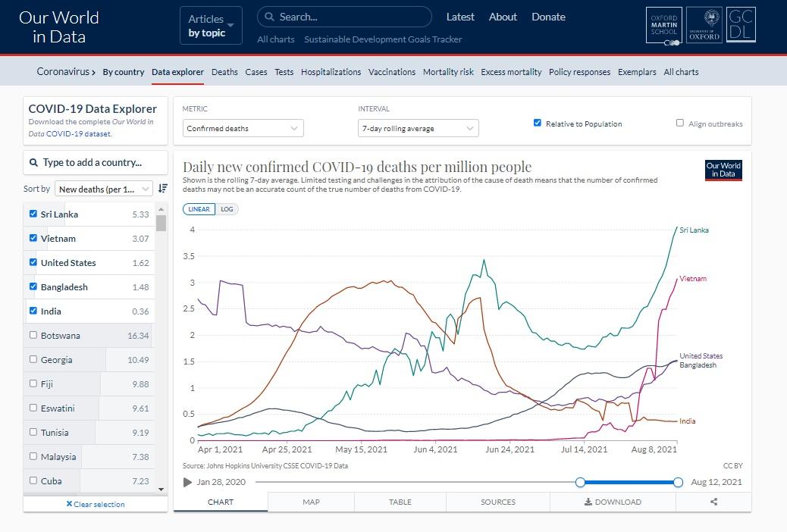The image size is (787, 532).
Task: Uncheck Sri Lanka checkbox
Action: 33,214
